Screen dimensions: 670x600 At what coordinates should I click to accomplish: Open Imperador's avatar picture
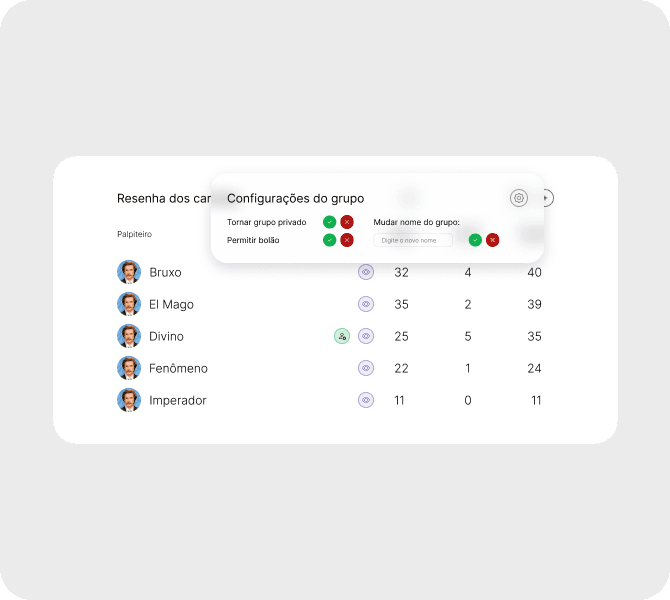pos(129,400)
